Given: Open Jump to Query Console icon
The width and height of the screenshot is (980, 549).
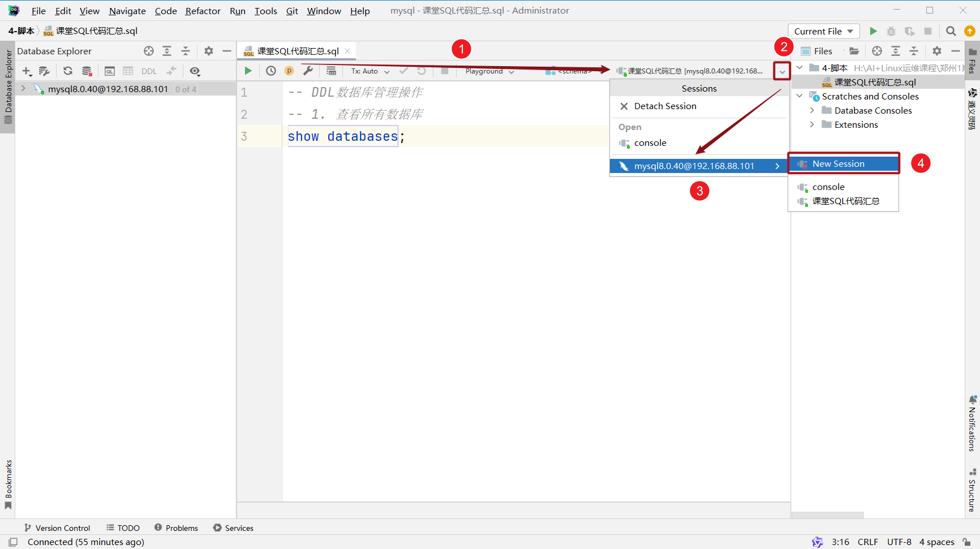Looking at the screenshot, I should (x=110, y=71).
